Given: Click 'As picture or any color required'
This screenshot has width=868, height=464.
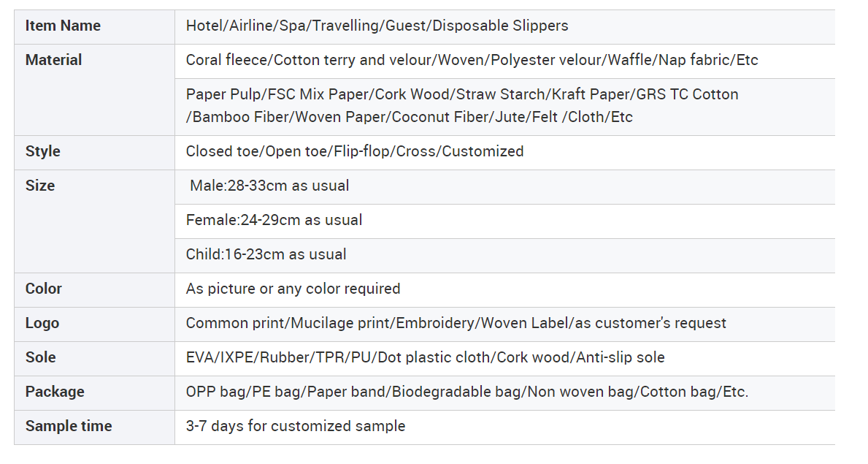Looking at the screenshot, I should [x=293, y=289].
